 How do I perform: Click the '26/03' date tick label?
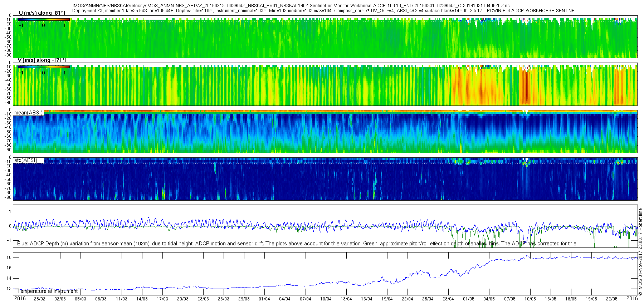(224, 299)
